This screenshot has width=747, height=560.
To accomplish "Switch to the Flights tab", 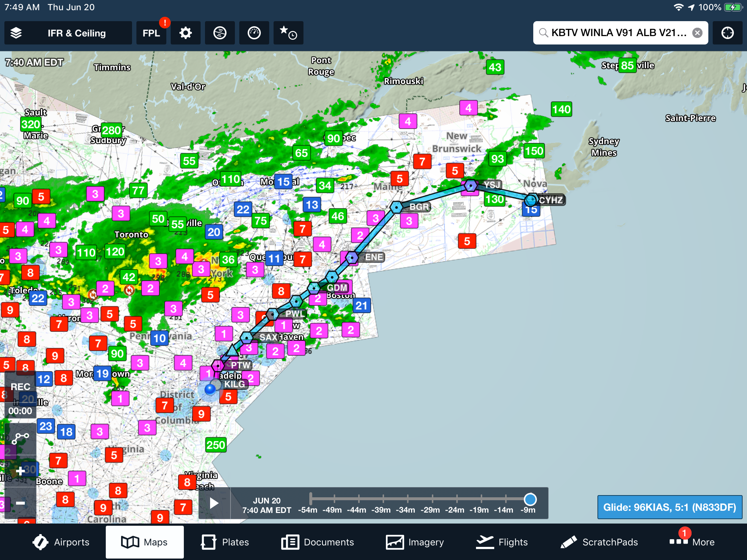I will (x=502, y=542).
